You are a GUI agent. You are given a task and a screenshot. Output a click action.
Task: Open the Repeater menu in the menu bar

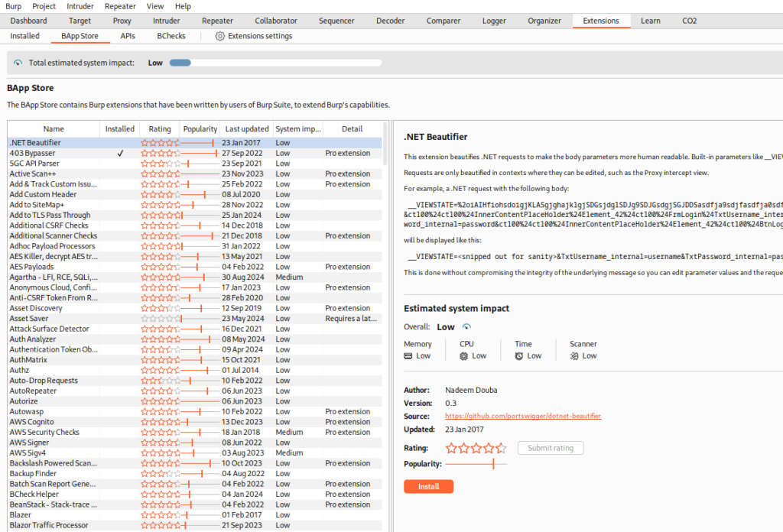(x=120, y=6)
